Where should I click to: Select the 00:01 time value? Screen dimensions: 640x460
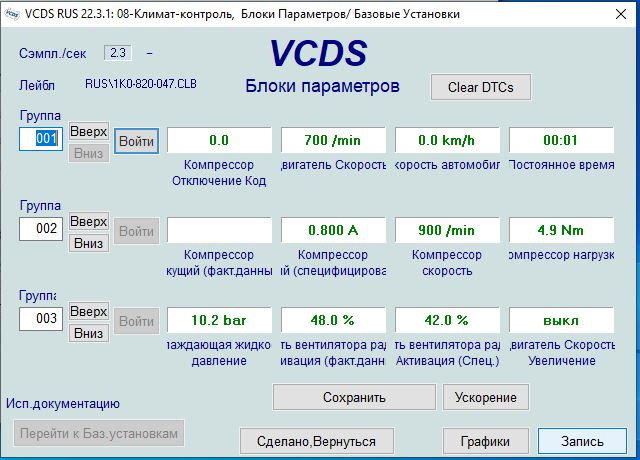561,140
